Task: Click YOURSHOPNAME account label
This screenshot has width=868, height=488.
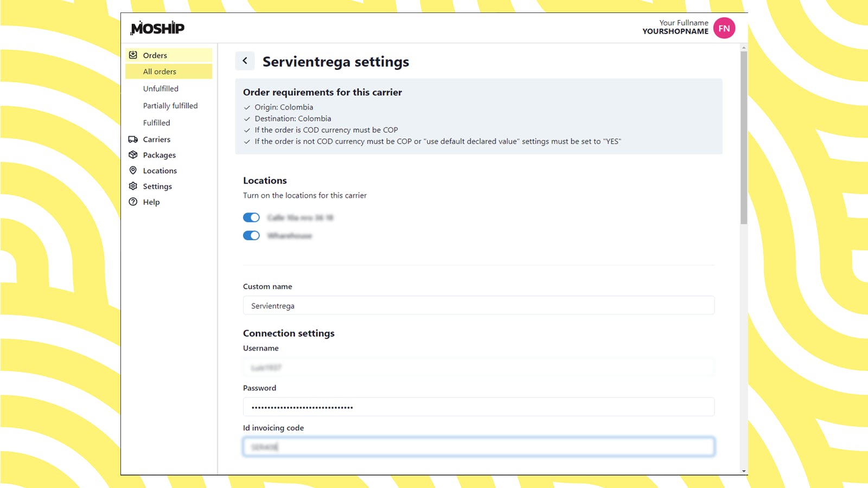Action: coord(675,31)
